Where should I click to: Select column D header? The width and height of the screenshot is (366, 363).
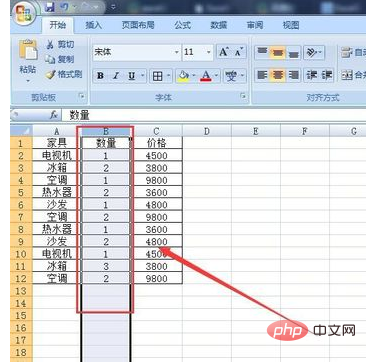[x=207, y=131]
